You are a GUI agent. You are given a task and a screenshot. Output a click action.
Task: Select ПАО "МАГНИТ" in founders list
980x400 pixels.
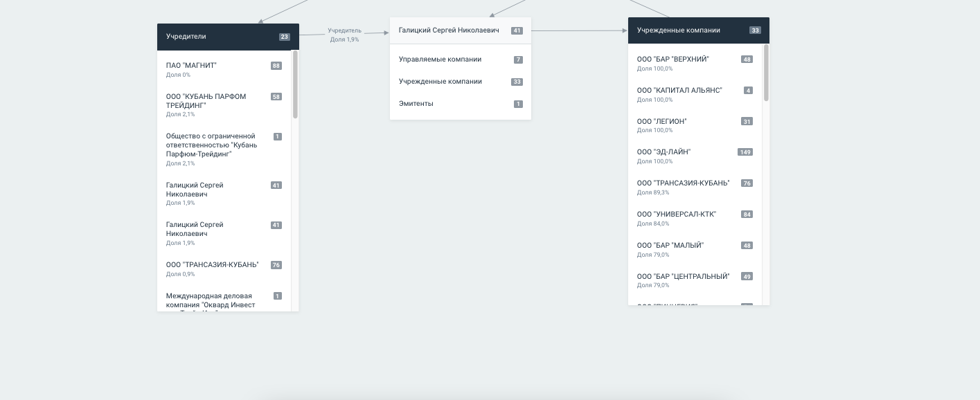191,66
